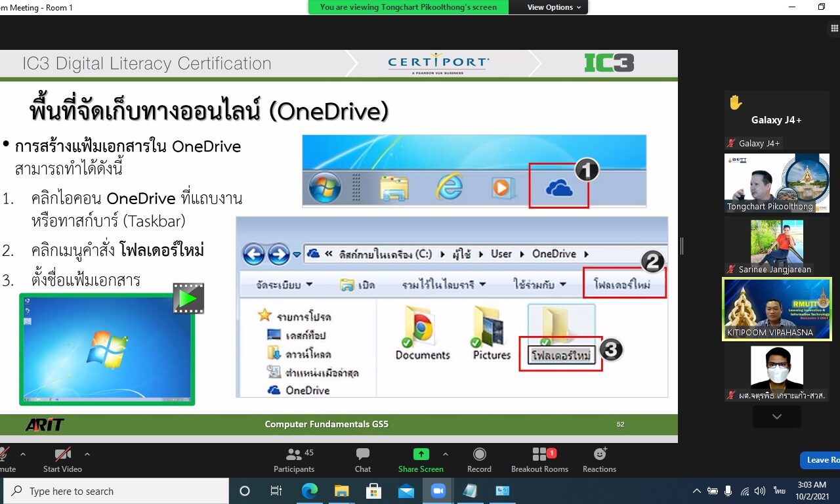Viewport: 840px width, 504px height.
Task: Open the Chat panel
Action: tap(363, 459)
